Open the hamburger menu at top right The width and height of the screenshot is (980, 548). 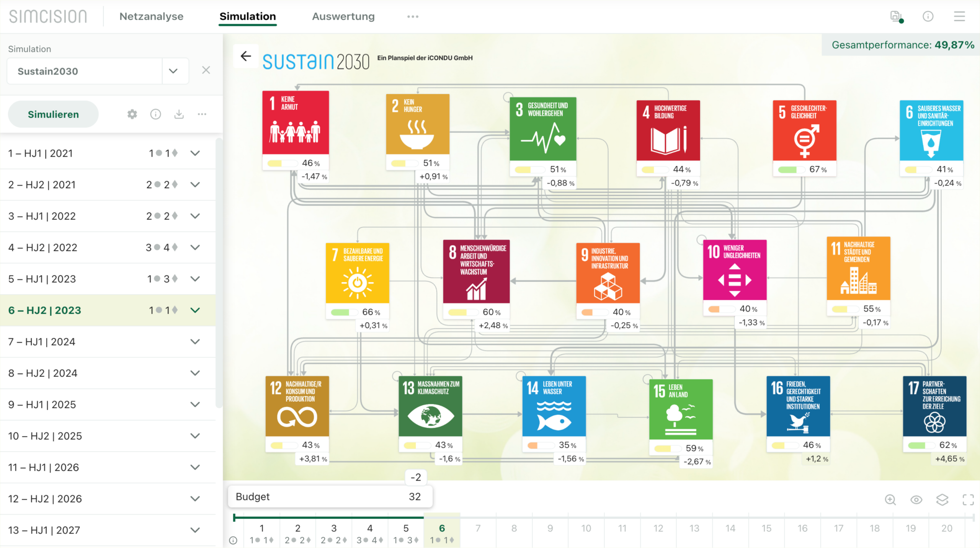click(x=959, y=16)
